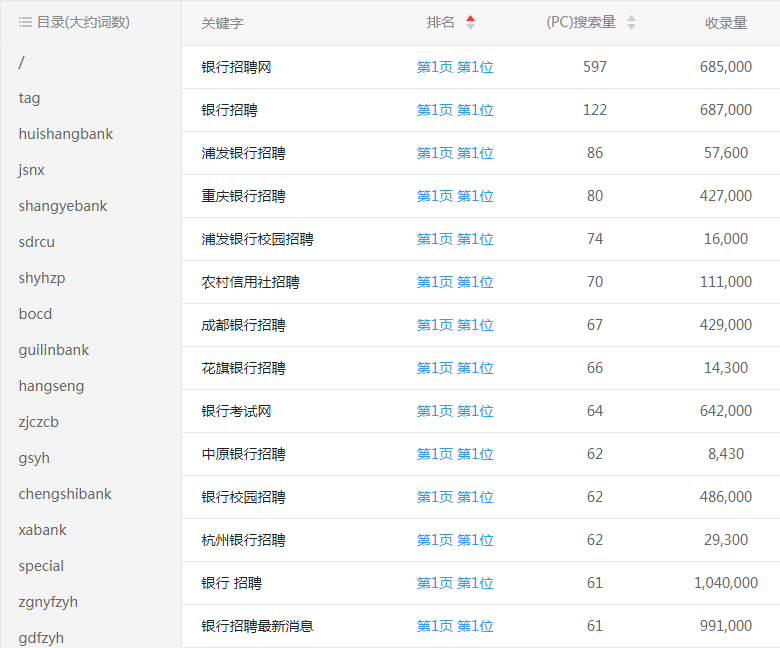Open the 'chengshibank' sidebar item

[x=65, y=494]
